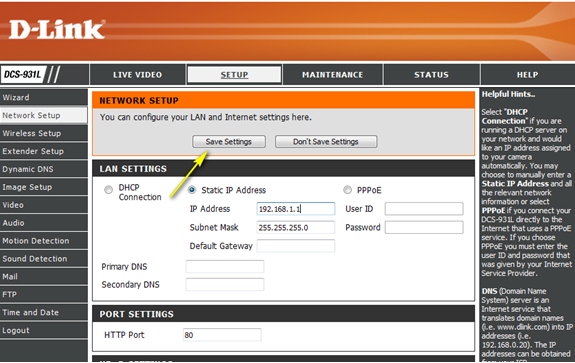The height and width of the screenshot is (363, 575).
Task: Click the PPPoE Password field
Action: point(424,227)
